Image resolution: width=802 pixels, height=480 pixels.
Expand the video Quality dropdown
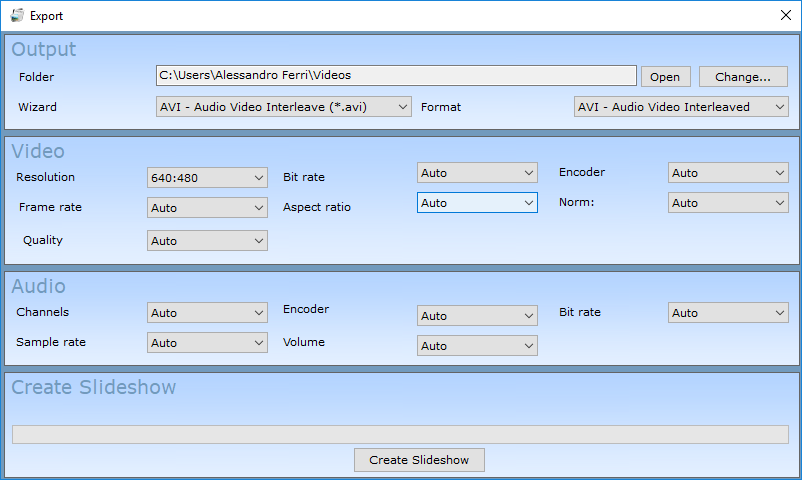[207, 241]
